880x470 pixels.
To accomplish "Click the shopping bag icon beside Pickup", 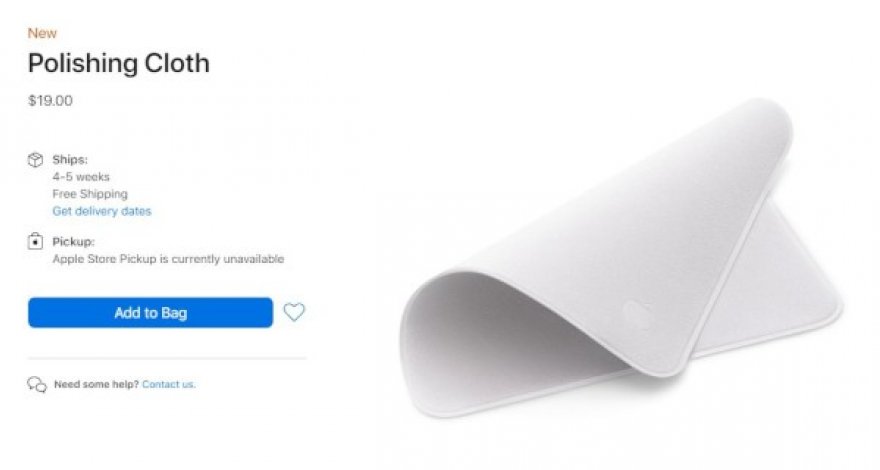I will 35,241.
